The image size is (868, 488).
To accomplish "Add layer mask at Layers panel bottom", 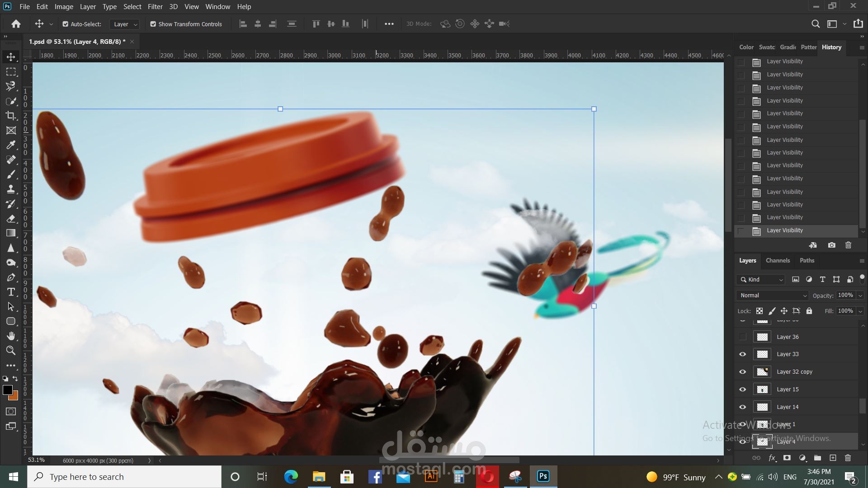I will pyautogui.click(x=787, y=458).
